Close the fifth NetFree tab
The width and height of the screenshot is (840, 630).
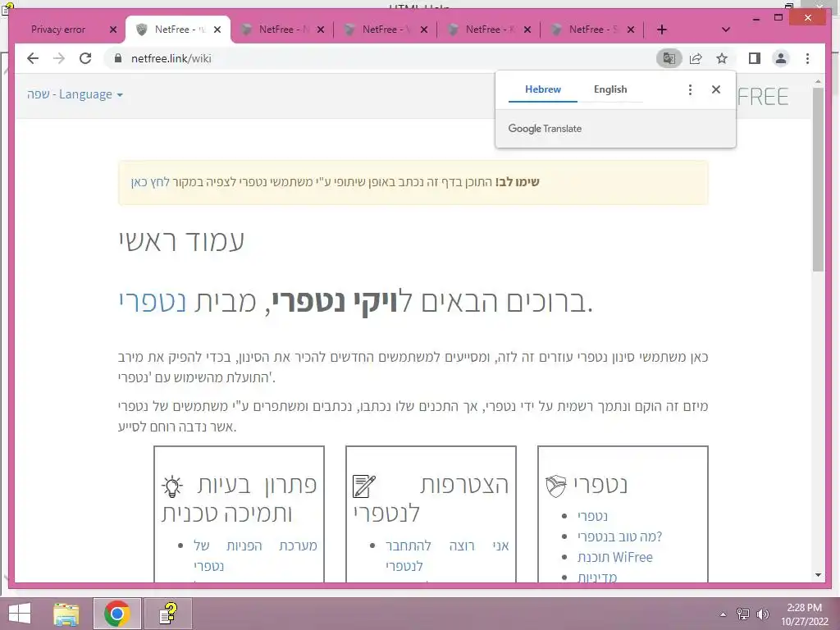click(x=631, y=30)
